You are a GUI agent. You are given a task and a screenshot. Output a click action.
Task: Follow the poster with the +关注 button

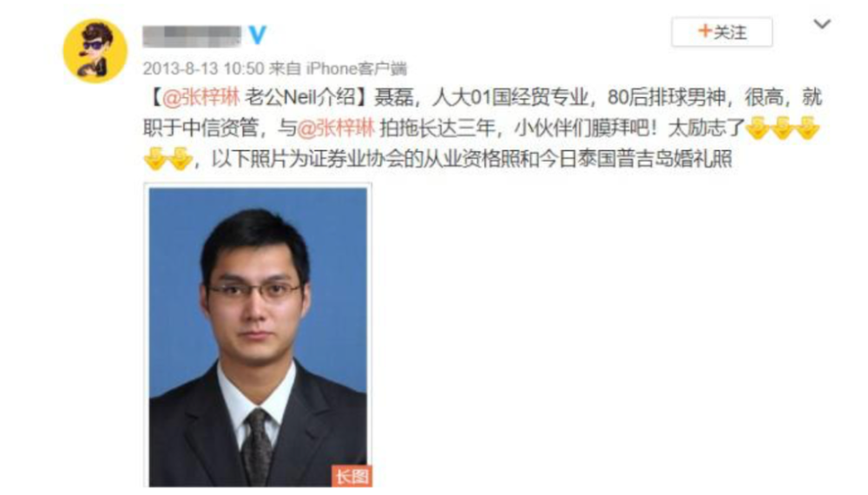click(x=722, y=32)
